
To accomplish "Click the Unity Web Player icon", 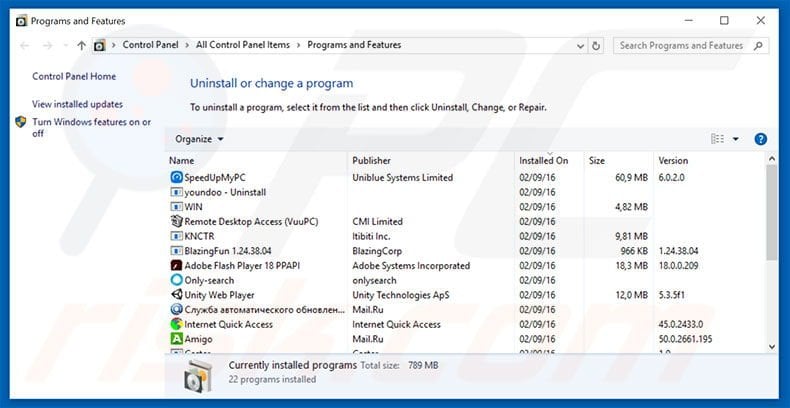I will pyautogui.click(x=176, y=295).
